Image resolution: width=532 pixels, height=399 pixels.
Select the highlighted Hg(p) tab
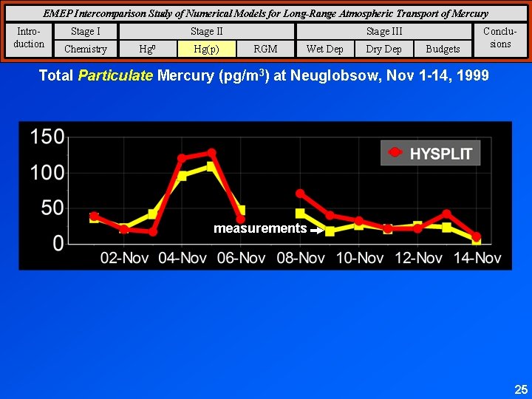206,49
